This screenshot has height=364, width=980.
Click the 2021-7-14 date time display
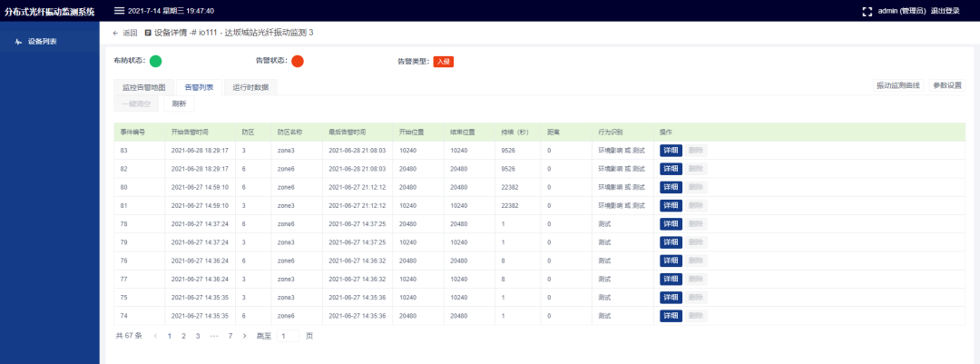coord(171,11)
